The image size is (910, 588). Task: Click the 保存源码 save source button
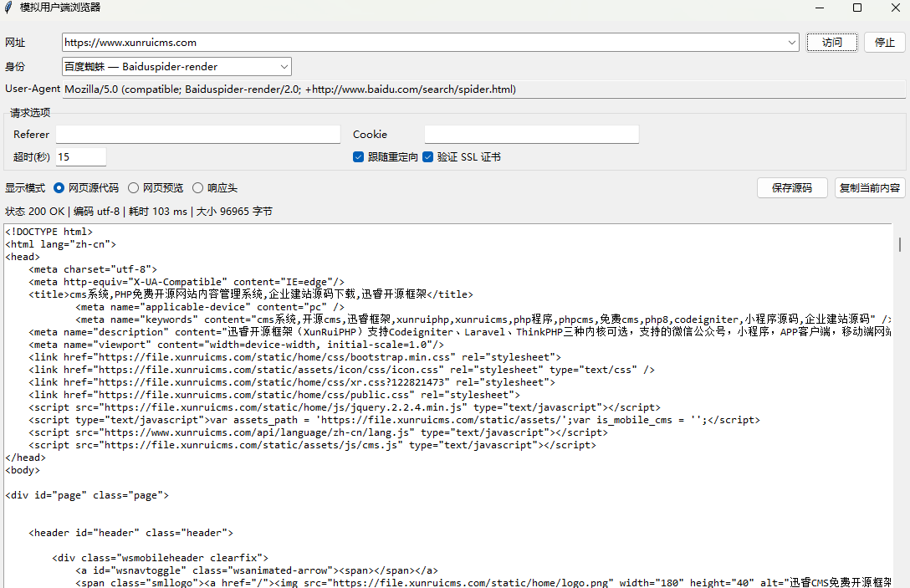coord(792,188)
